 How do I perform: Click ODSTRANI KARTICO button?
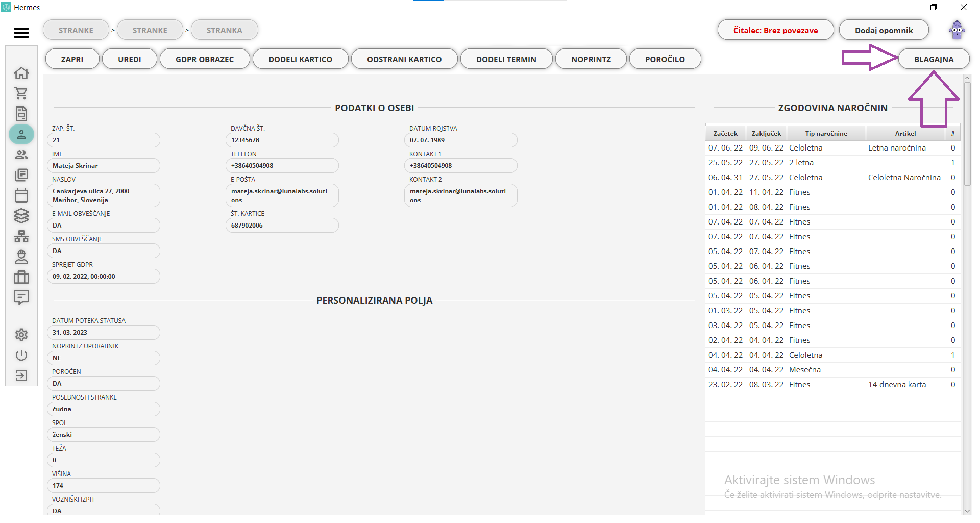pyautogui.click(x=404, y=59)
